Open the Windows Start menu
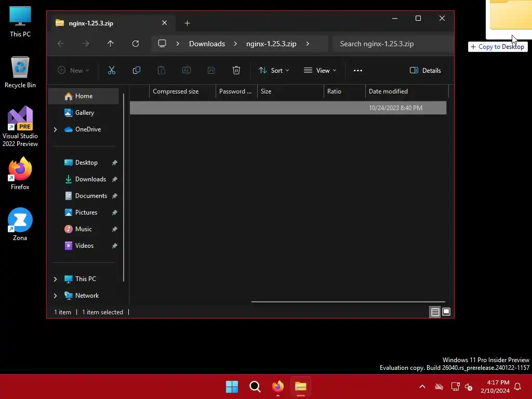Viewport: 532px width, 399px height. [232, 387]
